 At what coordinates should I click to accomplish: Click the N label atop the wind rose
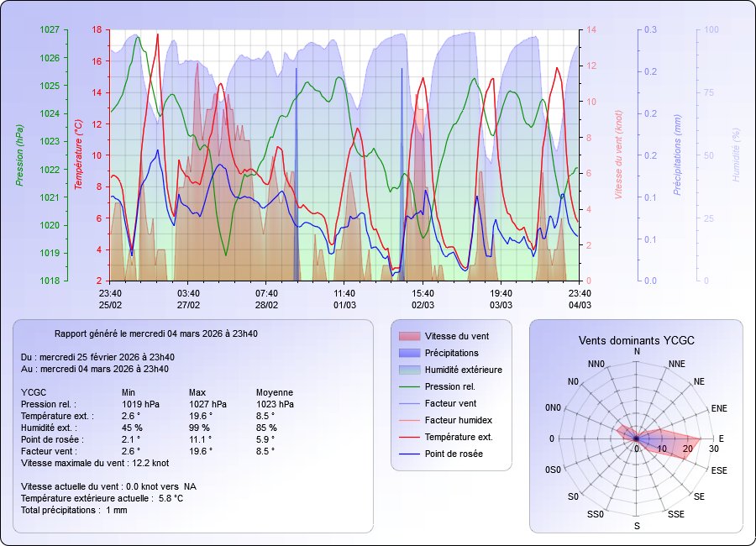637,351
